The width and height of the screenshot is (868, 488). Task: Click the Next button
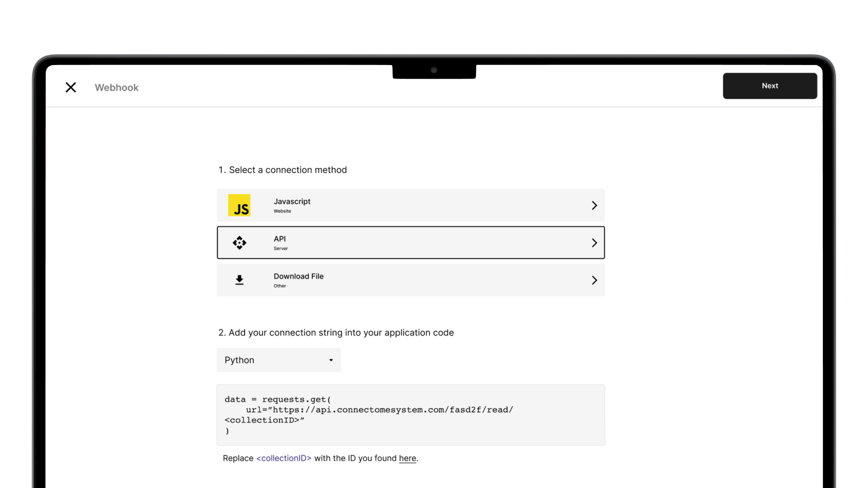769,86
